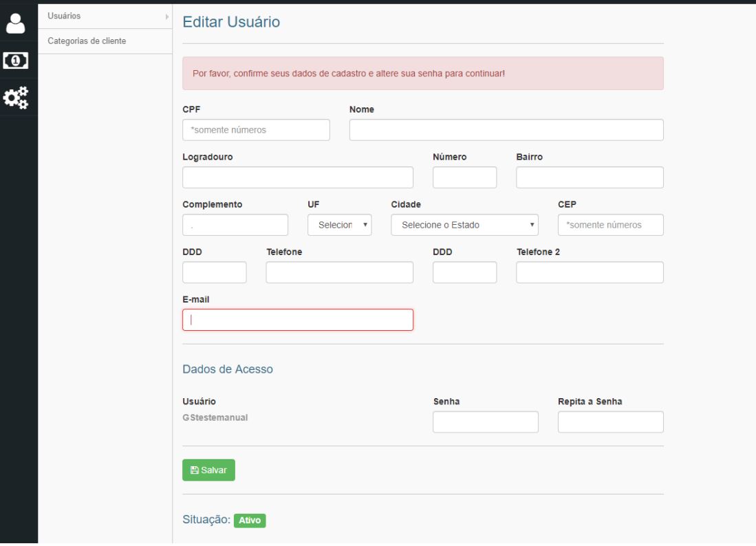Click the Ativo status badge

[x=250, y=521]
